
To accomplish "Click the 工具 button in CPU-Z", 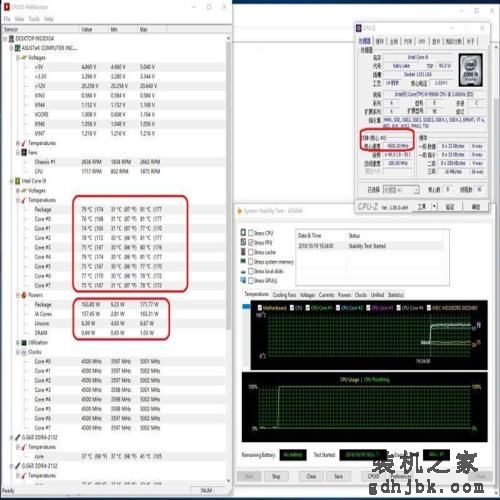I will (x=422, y=207).
